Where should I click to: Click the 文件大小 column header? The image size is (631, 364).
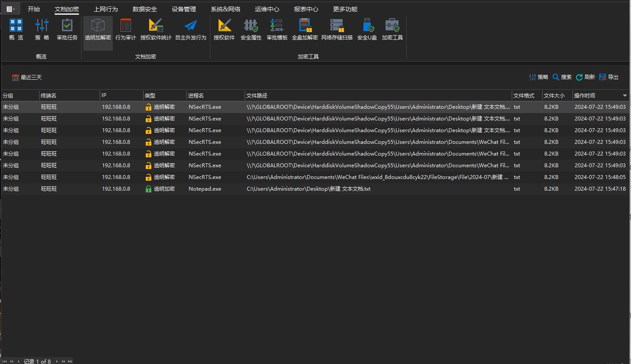click(557, 95)
